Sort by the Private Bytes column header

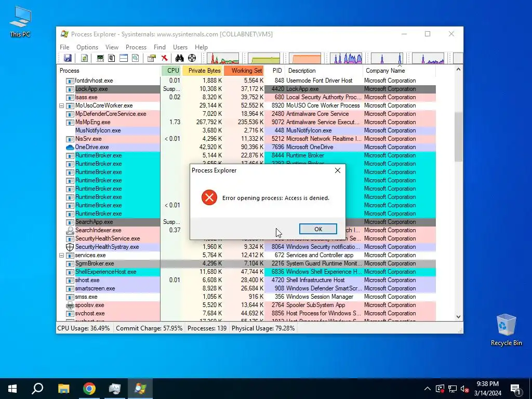(203, 71)
